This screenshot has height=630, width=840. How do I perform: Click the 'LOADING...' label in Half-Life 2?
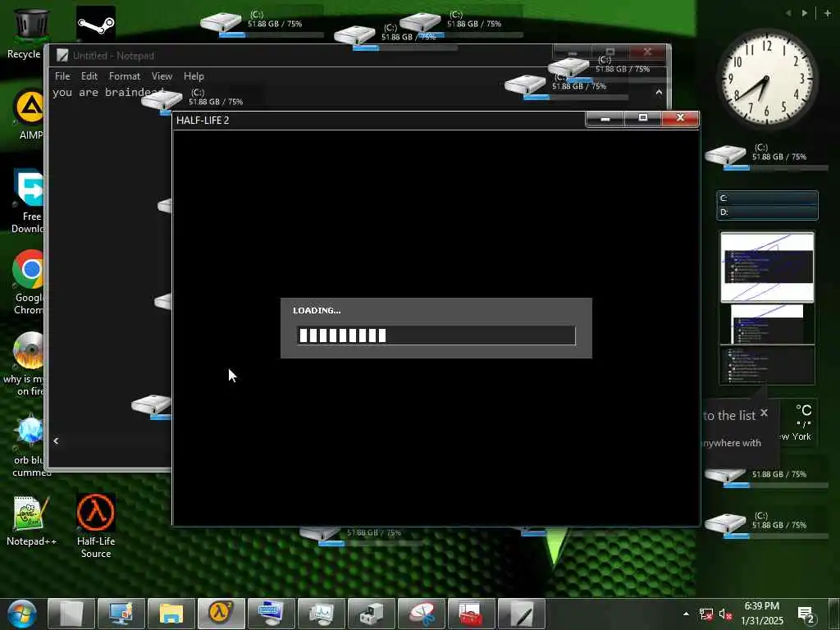tap(317, 311)
